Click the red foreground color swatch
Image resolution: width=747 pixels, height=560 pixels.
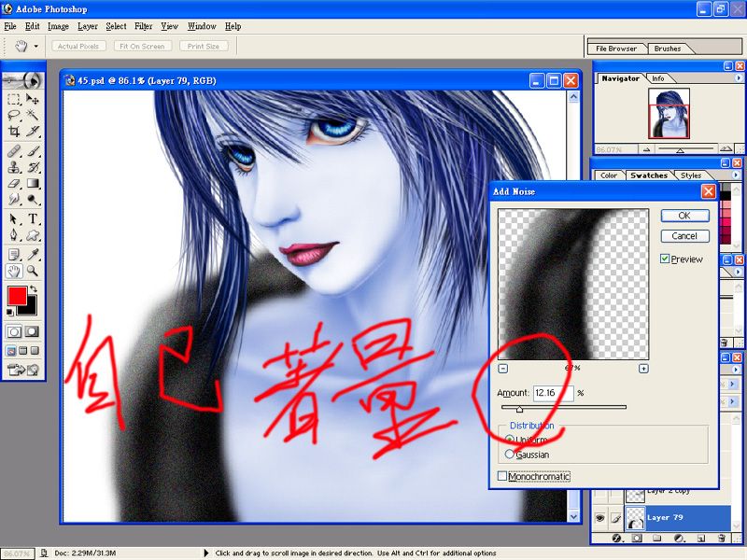coord(17,296)
